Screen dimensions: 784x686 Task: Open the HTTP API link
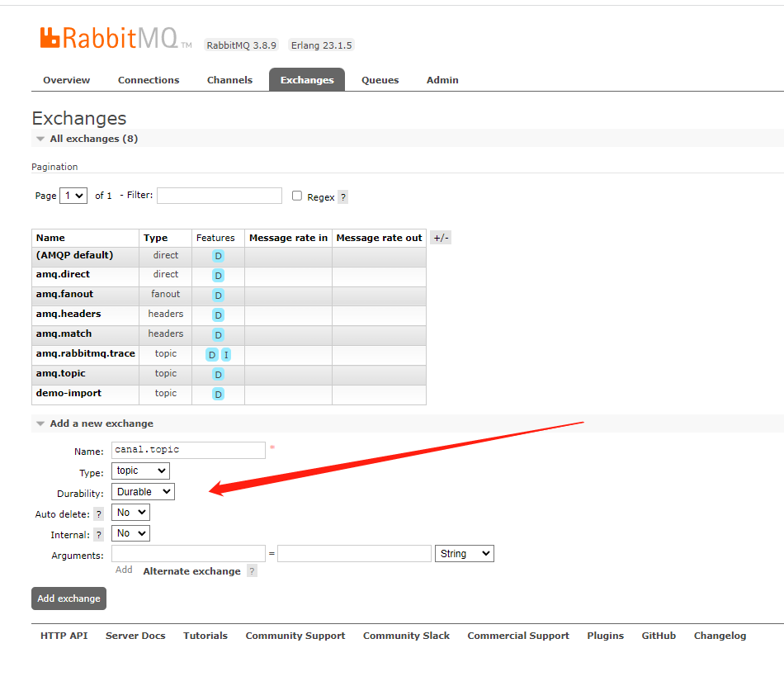[64, 636]
